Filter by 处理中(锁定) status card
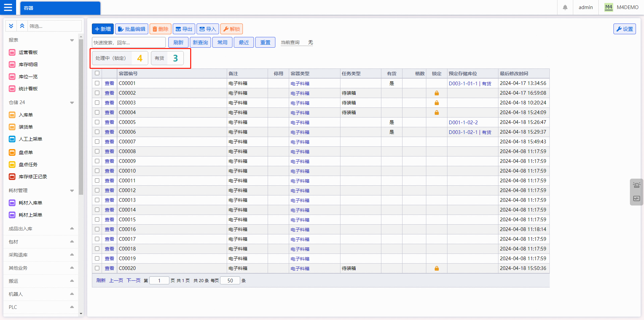644x320 pixels. tap(120, 58)
